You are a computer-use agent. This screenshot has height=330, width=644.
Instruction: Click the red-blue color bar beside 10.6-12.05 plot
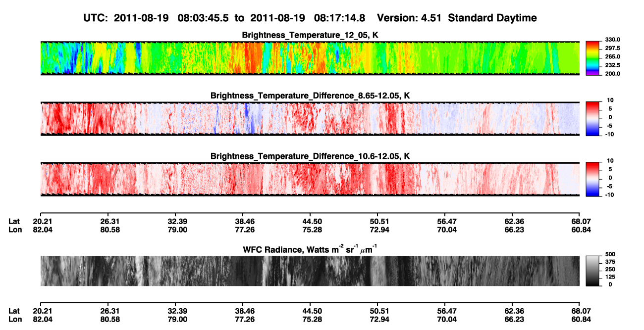592,179
